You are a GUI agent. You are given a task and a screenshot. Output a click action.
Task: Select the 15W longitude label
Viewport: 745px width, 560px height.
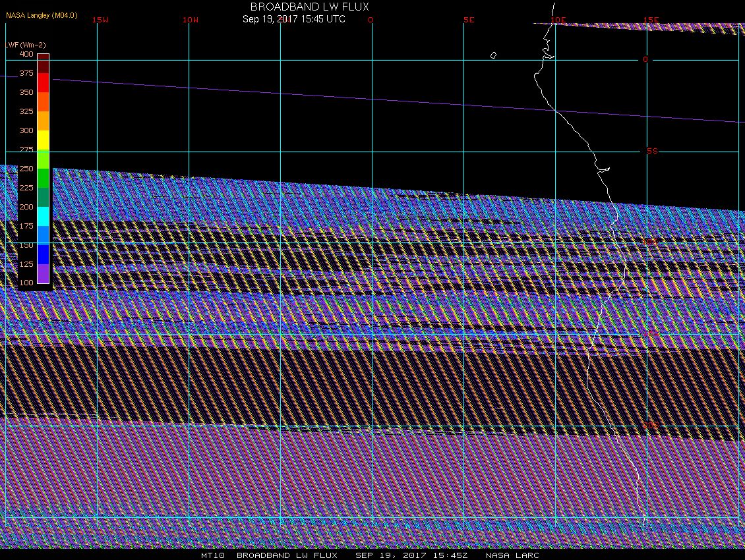tap(100, 20)
